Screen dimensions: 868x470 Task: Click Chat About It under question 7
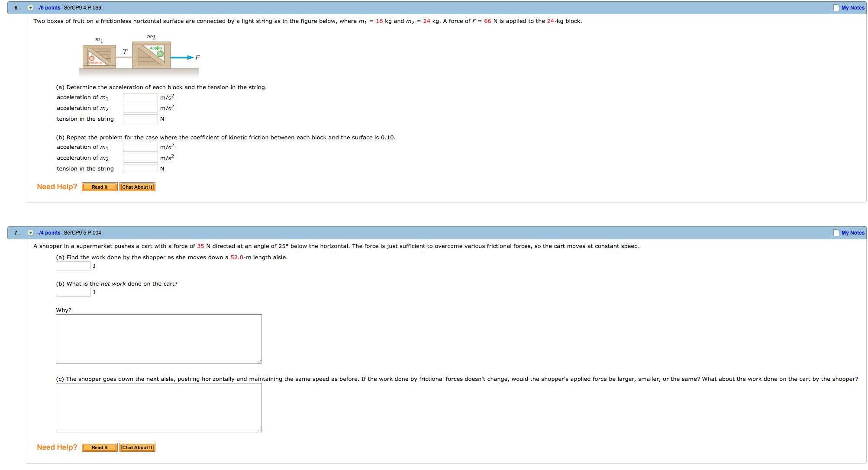point(137,447)
